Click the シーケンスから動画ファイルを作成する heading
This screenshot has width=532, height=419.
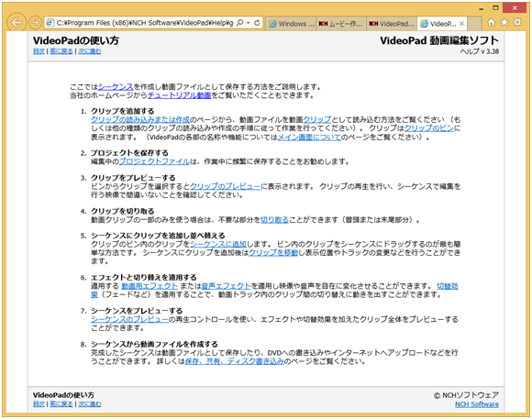click(154, 344)
